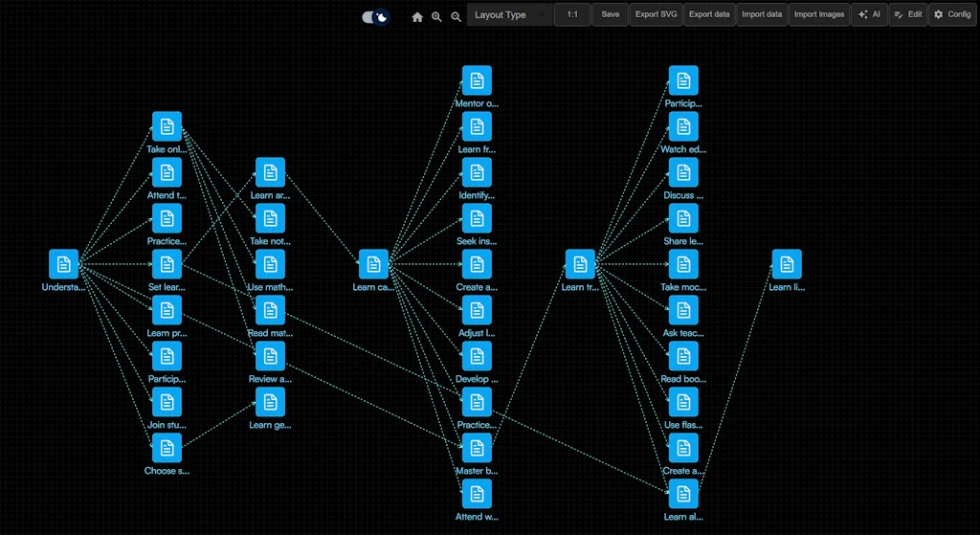Click the Import data button
This screenshot has height=535, width=980.
(762, 14)
